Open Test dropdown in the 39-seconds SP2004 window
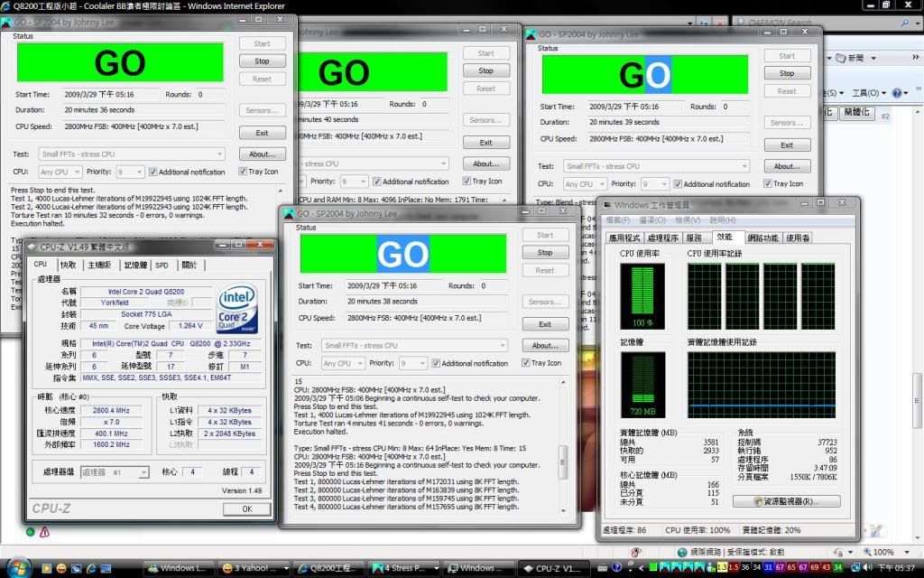The width and height of the screenshot is (924, 578). click(657, 166)
